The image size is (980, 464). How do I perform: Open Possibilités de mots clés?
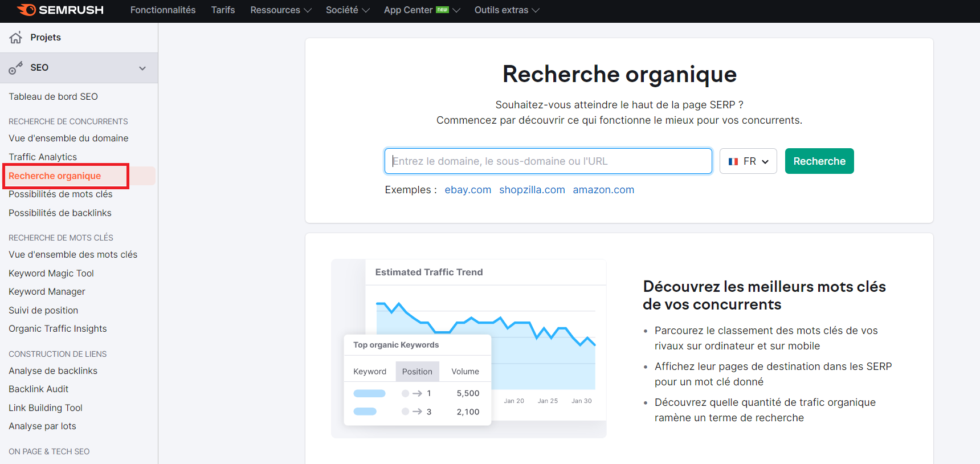[60, 194]
